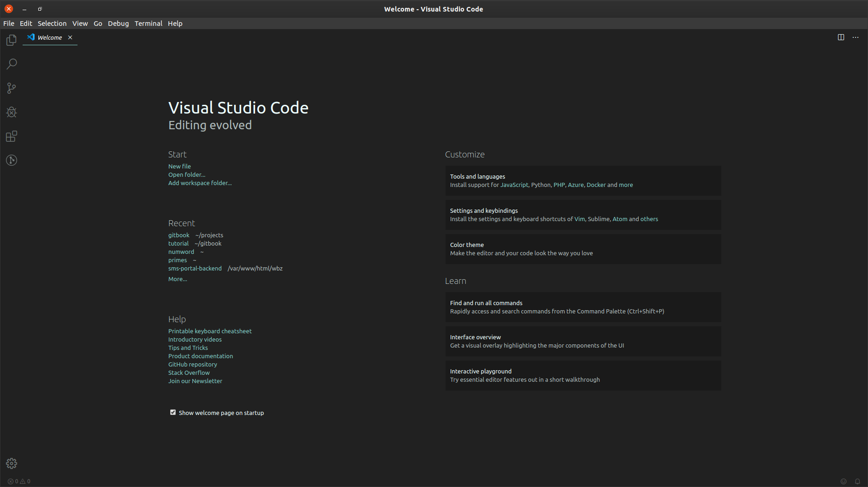Click More... under Recent
The height and width of the screenshot is (487, 868).
coord(178,279)
